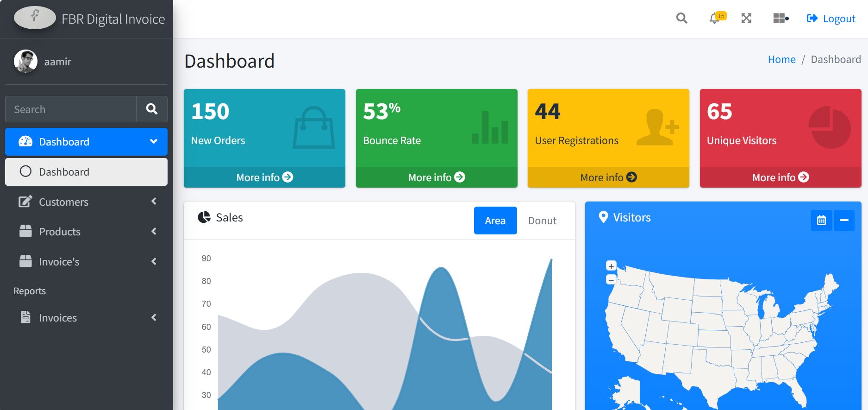Collapse the Visitors card with minus button
Image resolution: width=868 pixels, height=410 pixels.
pyautogui.click(x=844, y=220)
